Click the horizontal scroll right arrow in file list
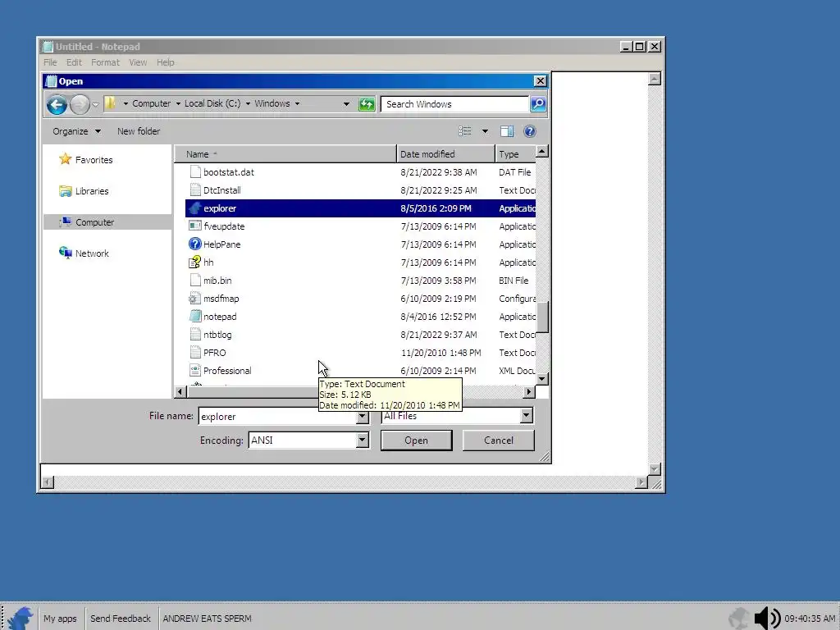This screenshot has height=630, width=840. point(529,391)
